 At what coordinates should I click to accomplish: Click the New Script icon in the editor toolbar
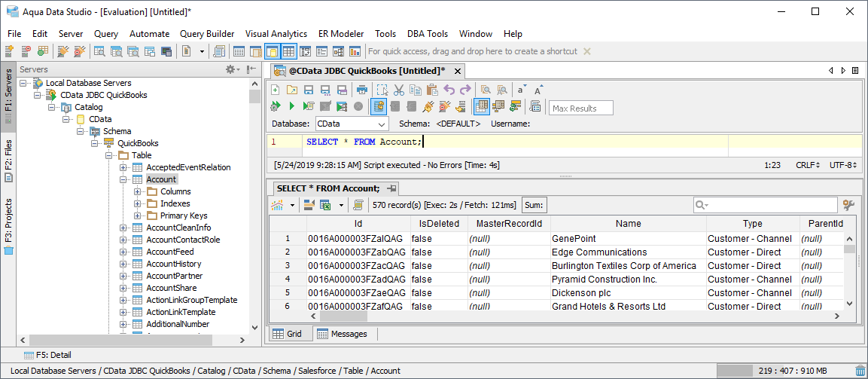tap(276, 90)
